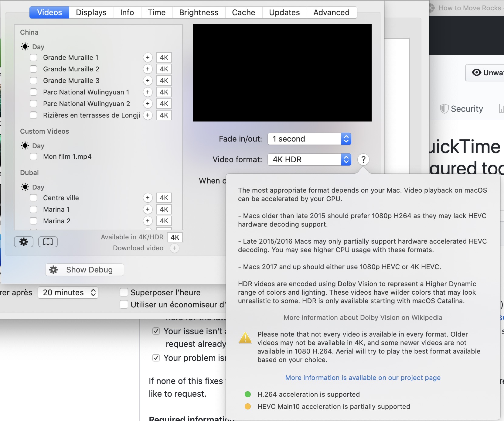Screen dimensions: 504x421
Task: Open the Video format dropdown
Action: pos(309,159)
